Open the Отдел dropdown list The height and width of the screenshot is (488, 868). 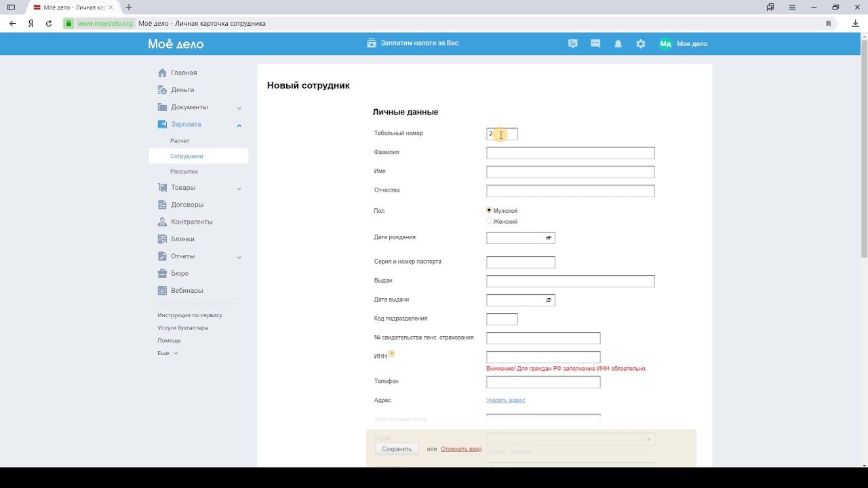click(x=570, y=439)
